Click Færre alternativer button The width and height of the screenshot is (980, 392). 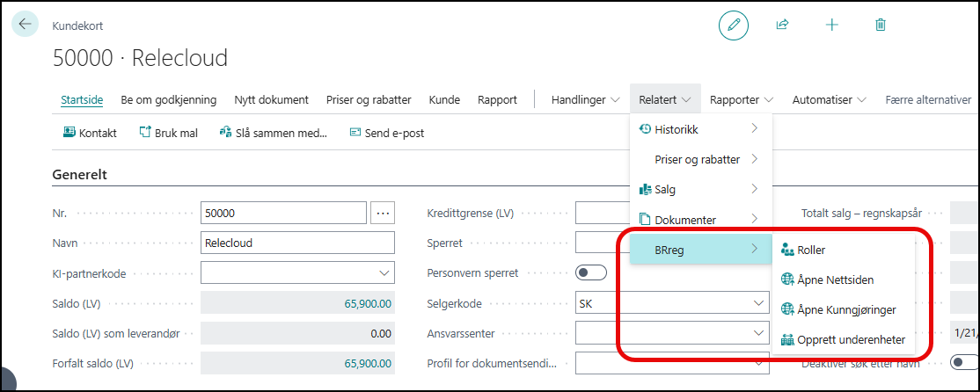927,100
